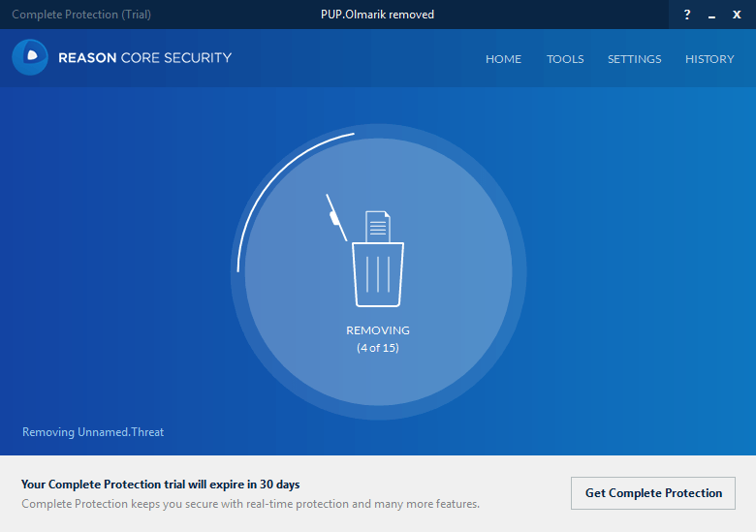Close the window with the X button
This screenshot has width=756, height=532.
pos(737,15)
